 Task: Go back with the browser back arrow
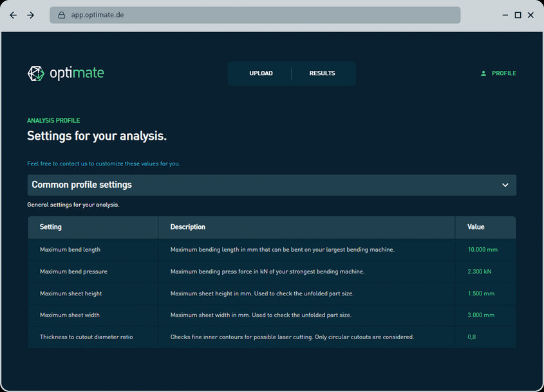point(13,15)
